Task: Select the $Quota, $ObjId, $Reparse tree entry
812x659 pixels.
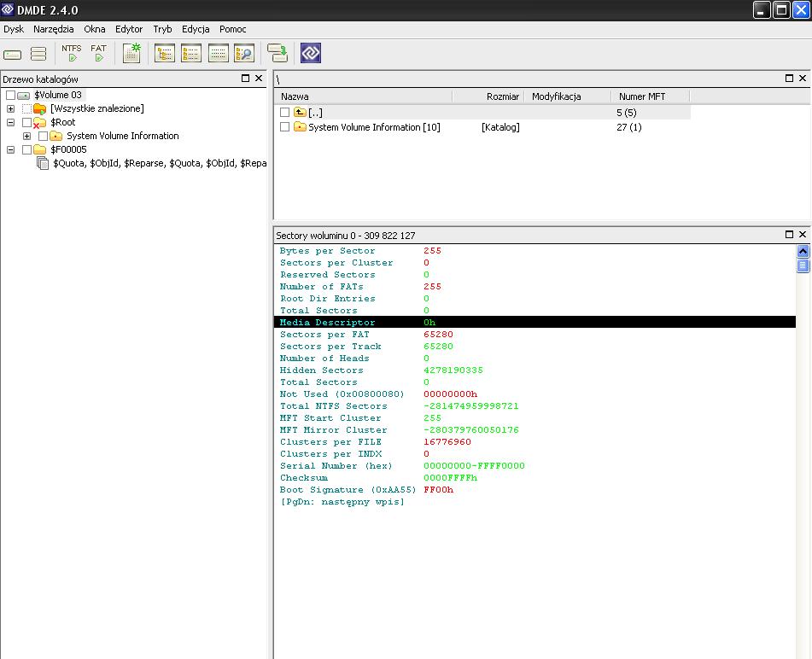Action: [160, 164]
